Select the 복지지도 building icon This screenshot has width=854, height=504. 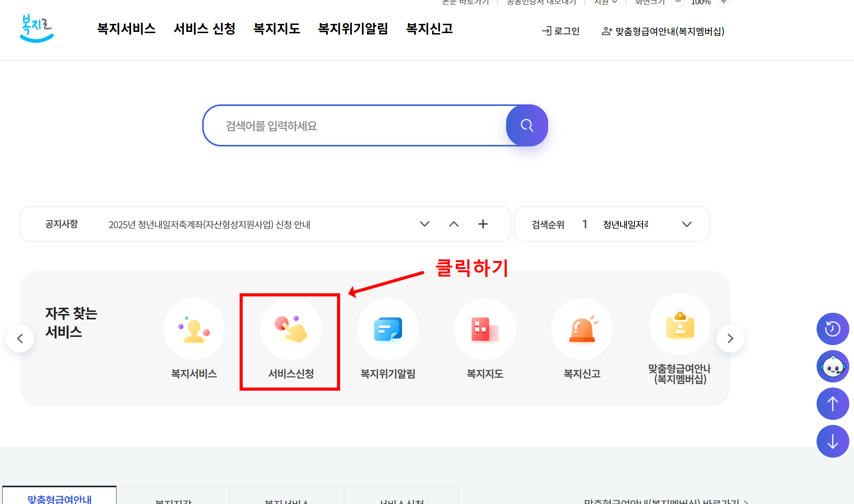pos(485,329)
